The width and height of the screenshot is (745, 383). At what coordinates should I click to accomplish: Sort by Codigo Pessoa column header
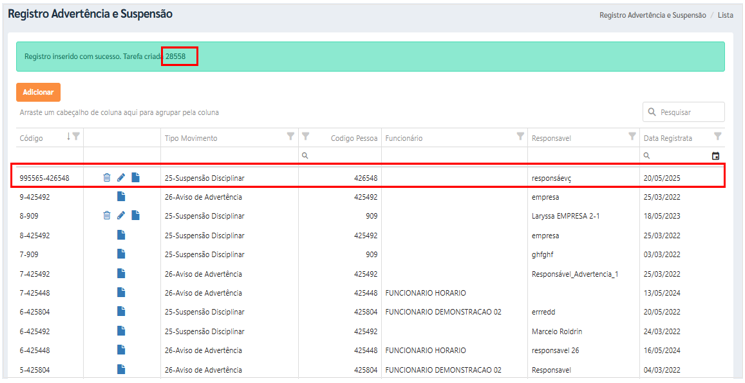click(354, 138)
